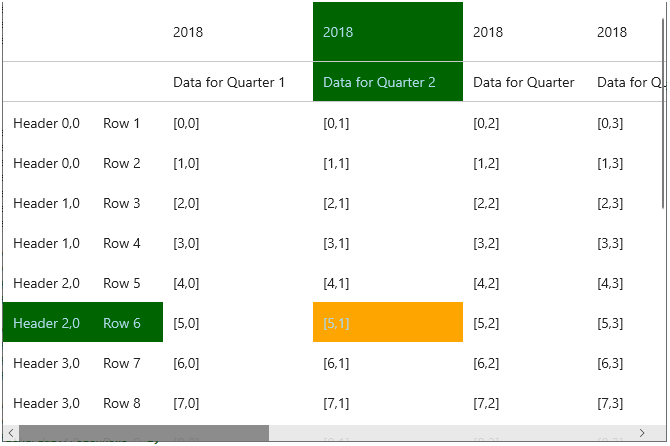Choose the 'Row 3' row header
The height and width of the screenshot is (446, 670).
pos(122,203)
